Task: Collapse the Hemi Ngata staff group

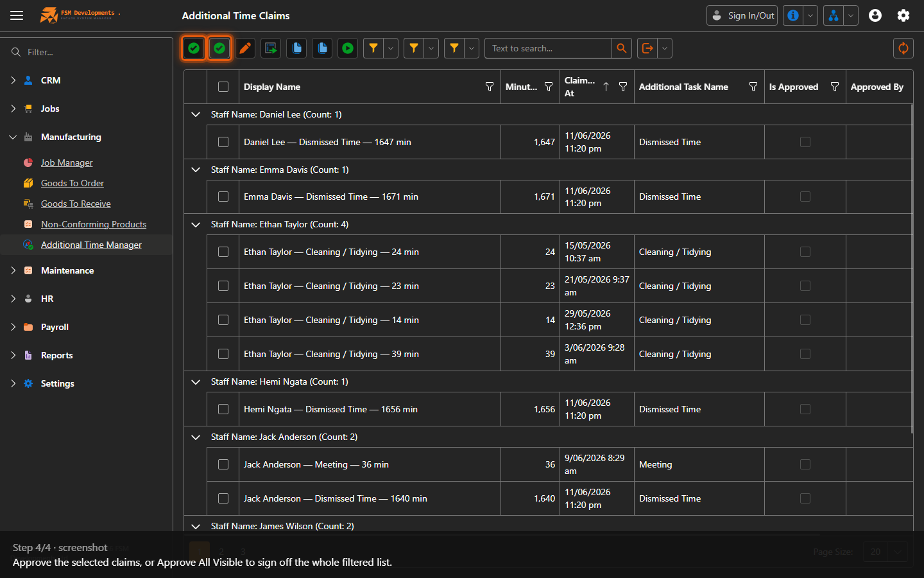Action: point(196,381)
